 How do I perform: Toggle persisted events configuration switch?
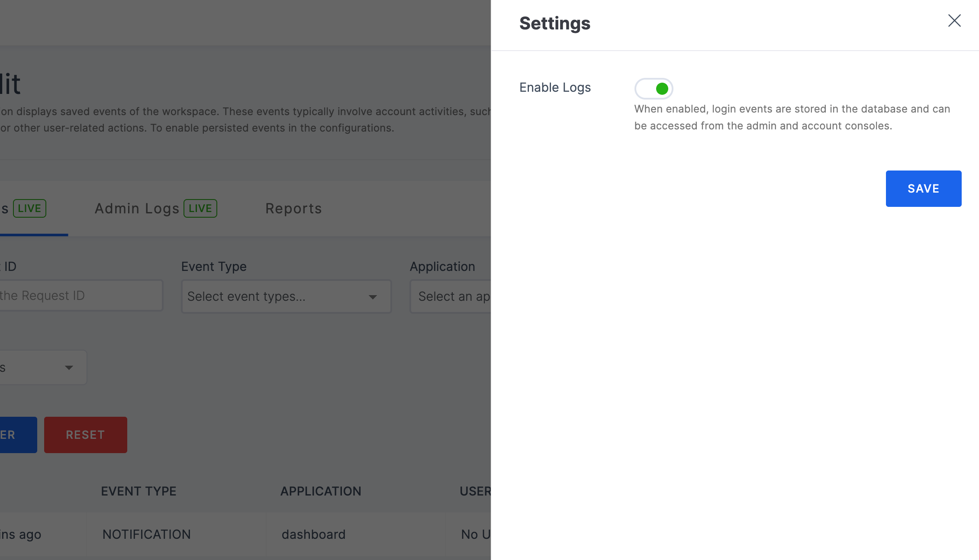tap(654, 88)
